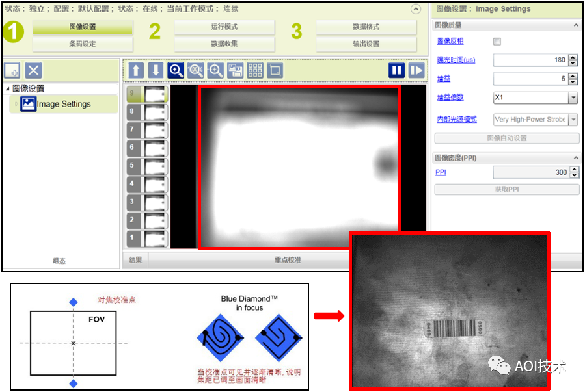Viewport: 585px width, 392px height.
Task: Click the gain field showing 6
Action: pos(530,79)
